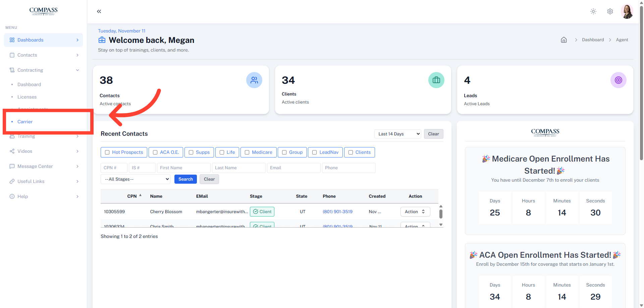Open settings via the gear icon
644x308 pixels.
point(610,11)
